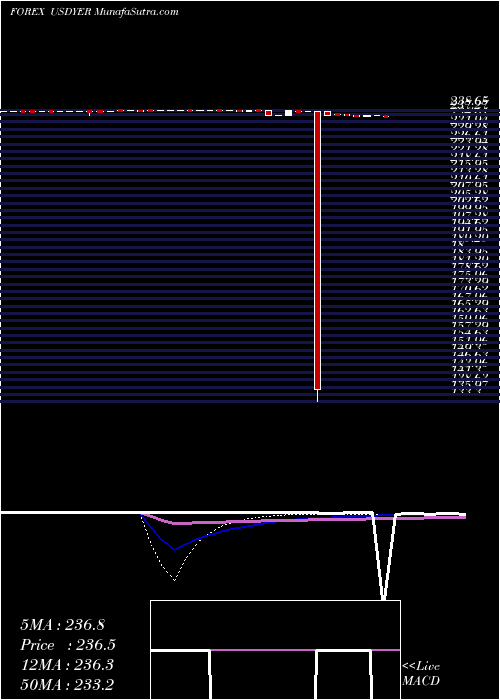Click the tall red candlestick body
Viewport: 500px width, 700px height.
pos(317,250)
